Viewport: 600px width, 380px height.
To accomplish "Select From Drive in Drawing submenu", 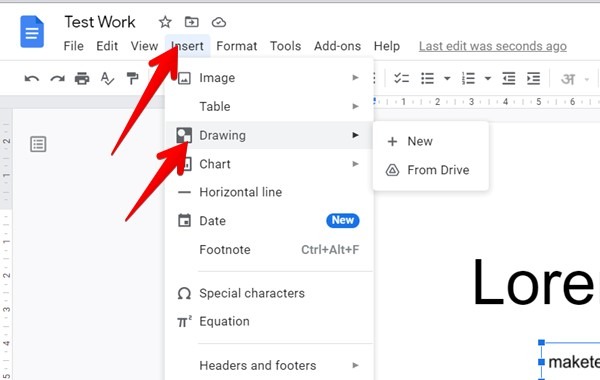I will (430, 170).
